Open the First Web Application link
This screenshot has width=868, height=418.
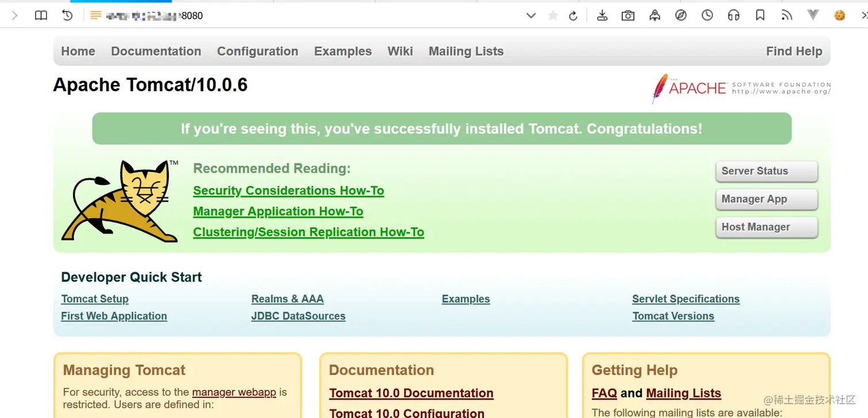[114, 316]
